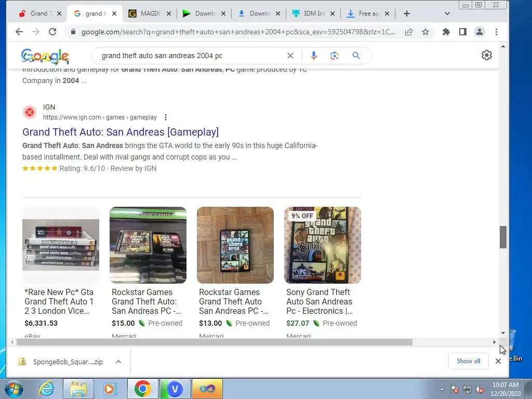Click the vertical scrollbar thumb
532x399 pixels.
[503, 237]
